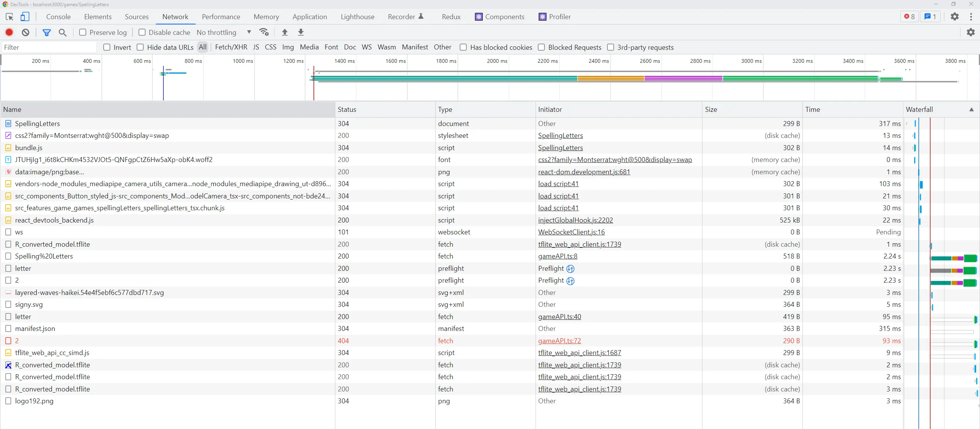Click the export HAR download arrow

(x=301, y=32)
